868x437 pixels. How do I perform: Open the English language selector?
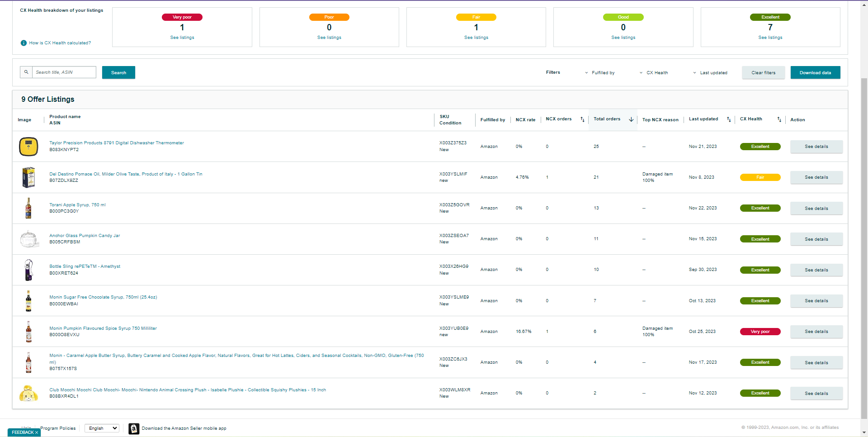[102, 428]
